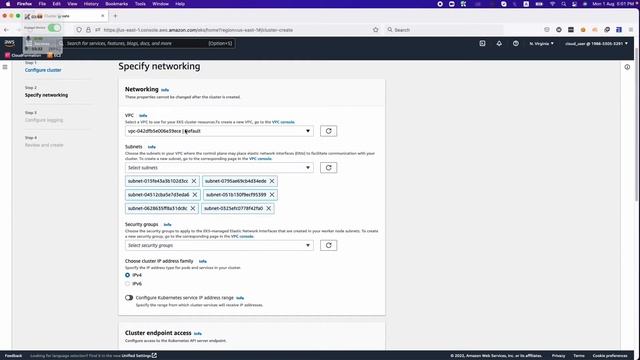
Task: Click the AWS services search field
Action: (x=150, y=43)
